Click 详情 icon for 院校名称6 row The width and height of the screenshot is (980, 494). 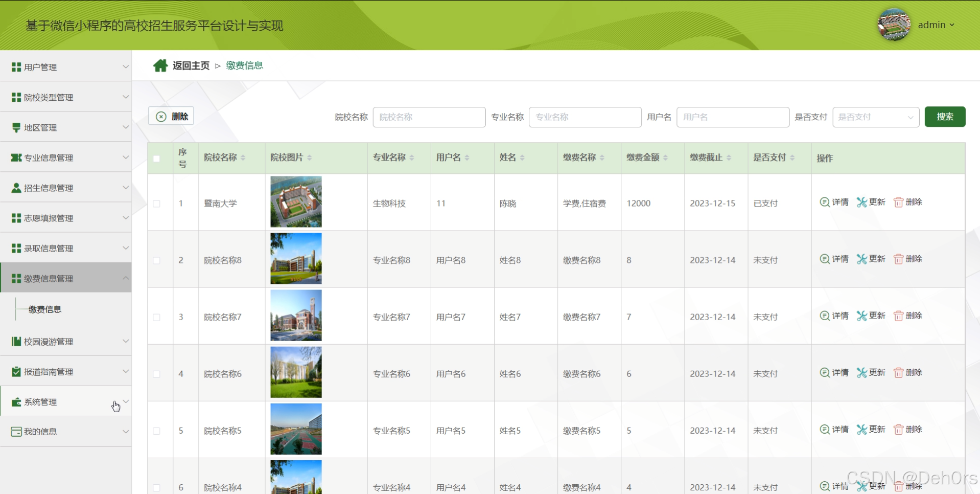(x=825, y=372)
